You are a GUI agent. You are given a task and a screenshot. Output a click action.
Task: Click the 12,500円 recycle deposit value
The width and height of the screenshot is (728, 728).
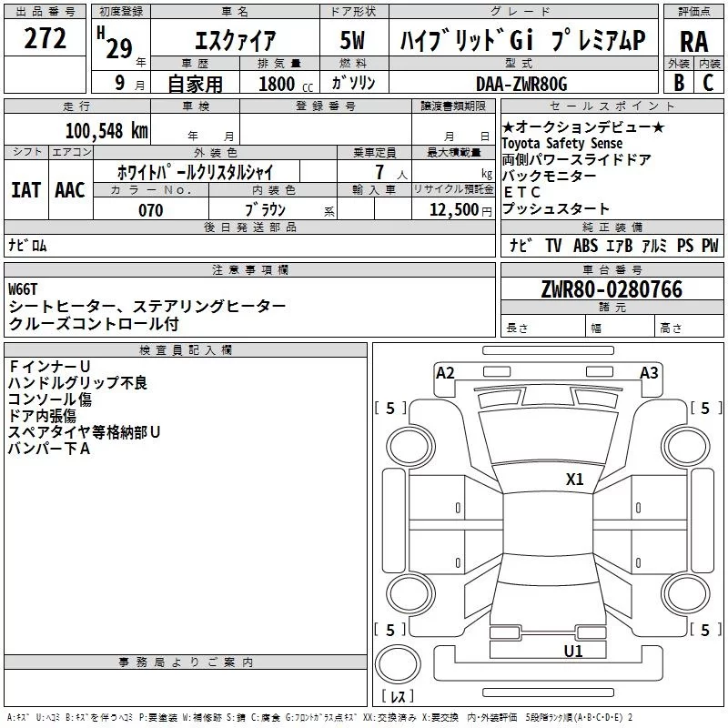click(452, 210)
